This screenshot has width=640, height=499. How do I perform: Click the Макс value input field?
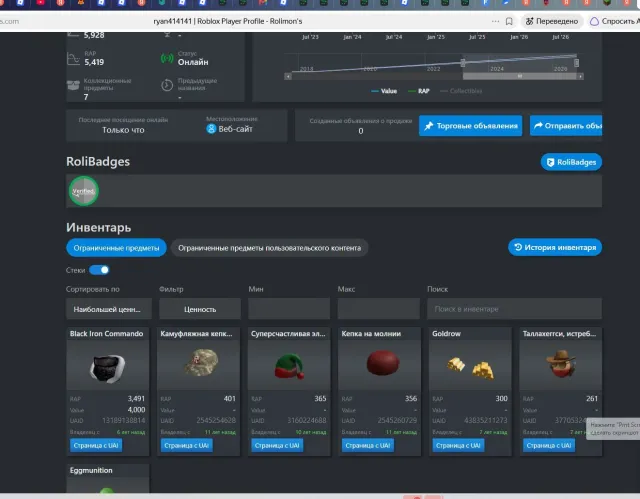378,309
